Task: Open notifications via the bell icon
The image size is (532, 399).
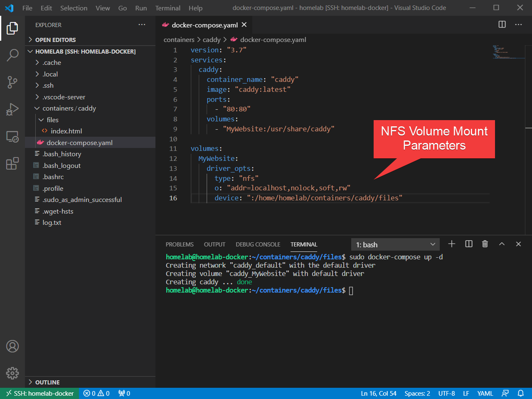Action: tap(521, 393)
